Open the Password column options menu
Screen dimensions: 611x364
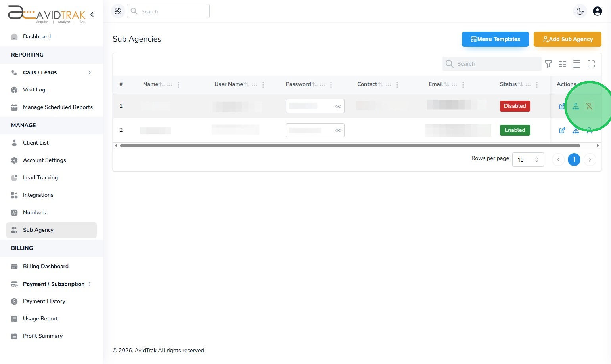(x=331, y=84)
